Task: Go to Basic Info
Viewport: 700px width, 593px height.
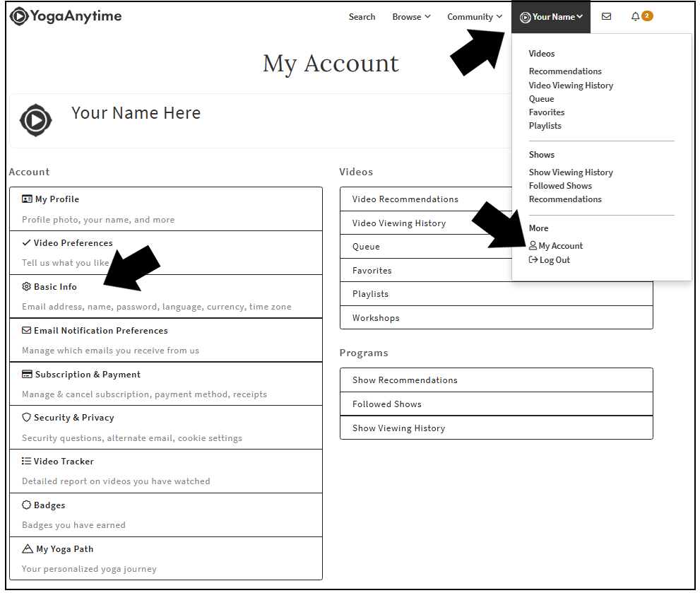Action: (x=166, y=297)
